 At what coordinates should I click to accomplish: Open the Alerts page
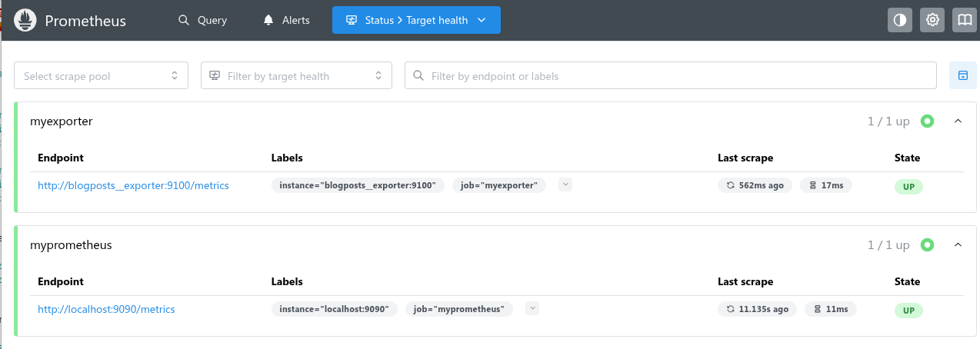286,20
